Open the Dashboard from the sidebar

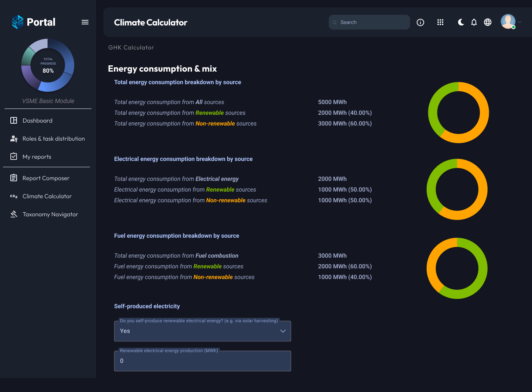[x=37, y=120]
